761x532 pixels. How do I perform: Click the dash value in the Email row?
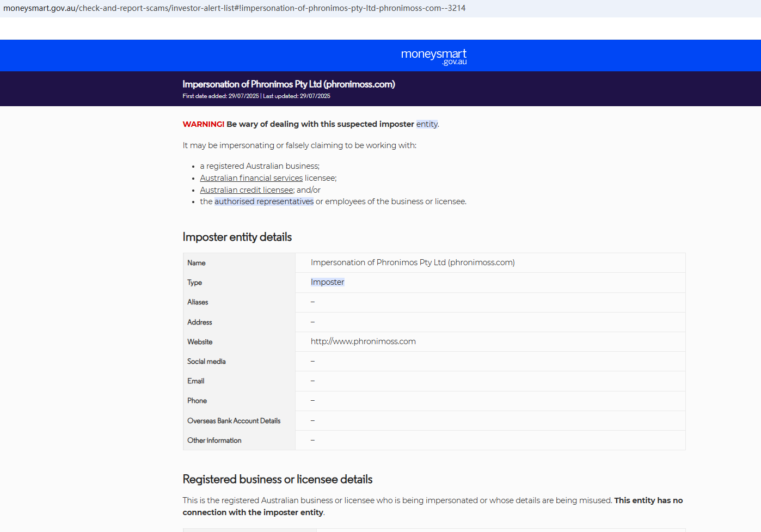pos(313,381)
